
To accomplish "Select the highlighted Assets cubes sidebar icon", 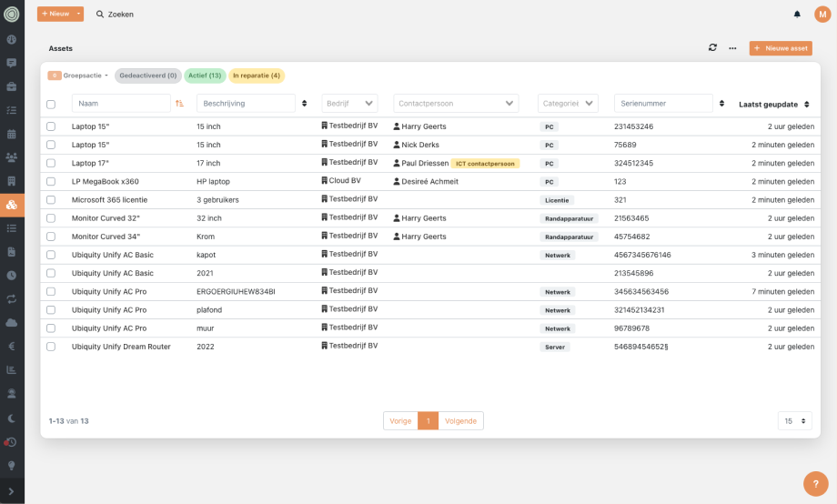I will point(12,205).
